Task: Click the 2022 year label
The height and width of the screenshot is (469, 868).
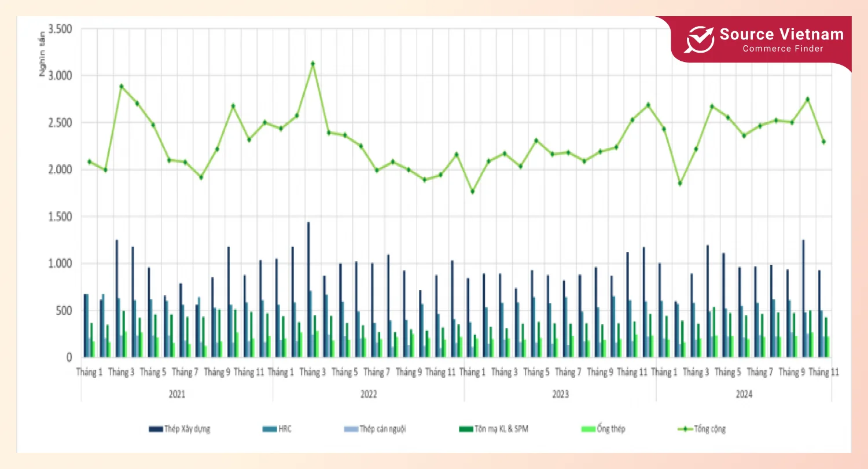Action: [x=369, y=394]
